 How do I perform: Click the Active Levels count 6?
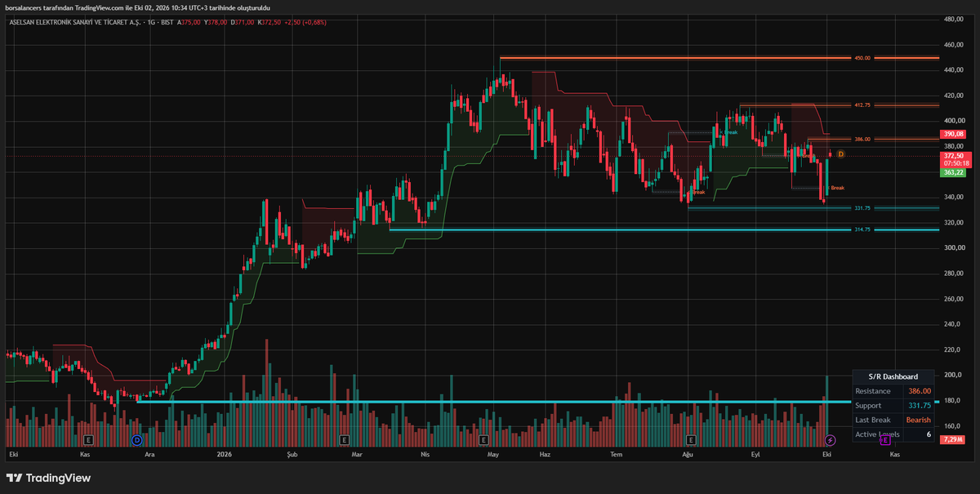coord(929,434)
